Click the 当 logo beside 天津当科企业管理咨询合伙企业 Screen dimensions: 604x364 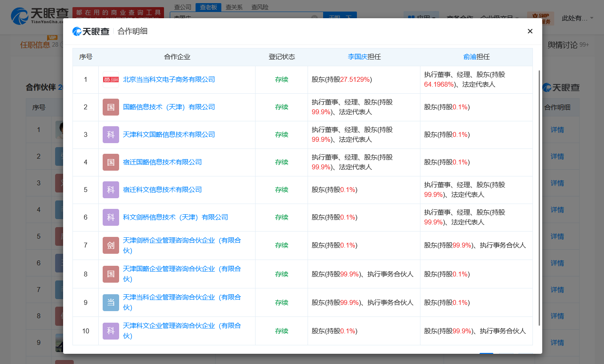pos(111,303)
